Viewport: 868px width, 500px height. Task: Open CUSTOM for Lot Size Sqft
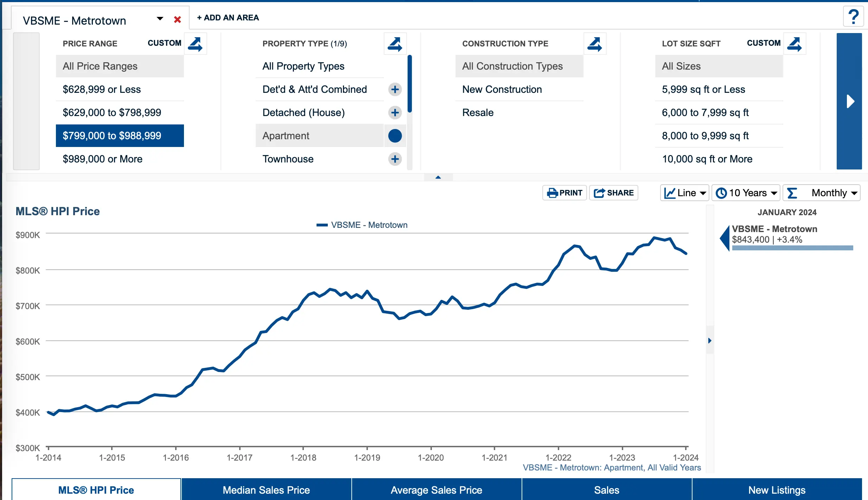click(x=764, y=43)
